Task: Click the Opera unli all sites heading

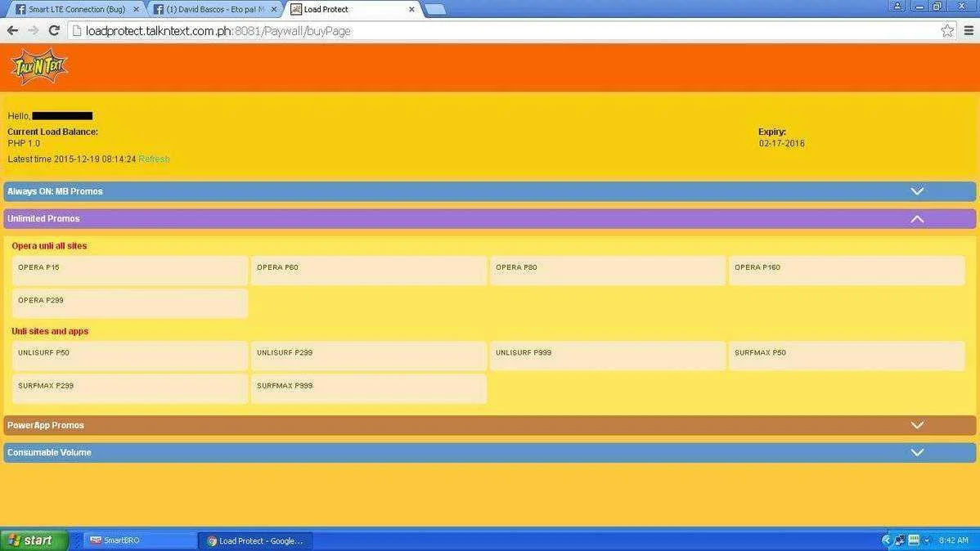Action: pyautogui.click(x=49, y=245)
